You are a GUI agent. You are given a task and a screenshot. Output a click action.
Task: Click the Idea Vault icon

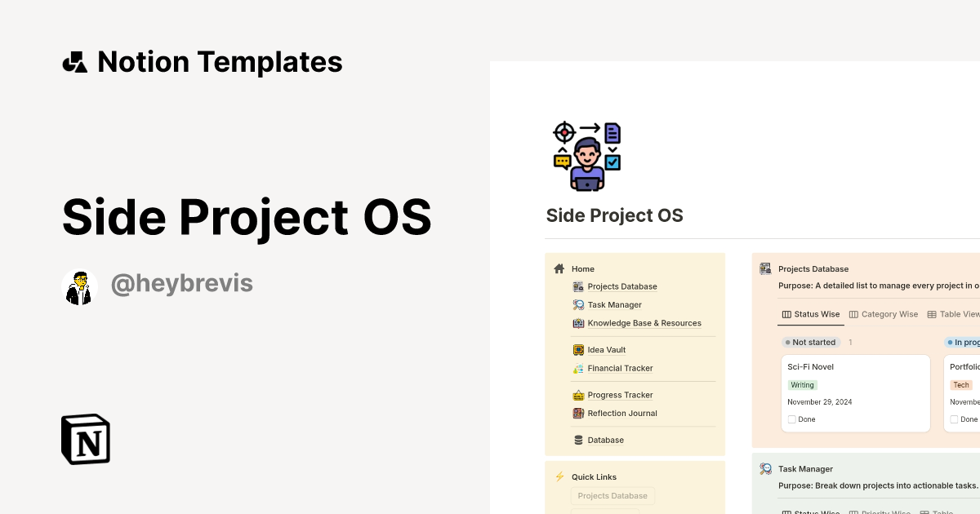(577, 349)
